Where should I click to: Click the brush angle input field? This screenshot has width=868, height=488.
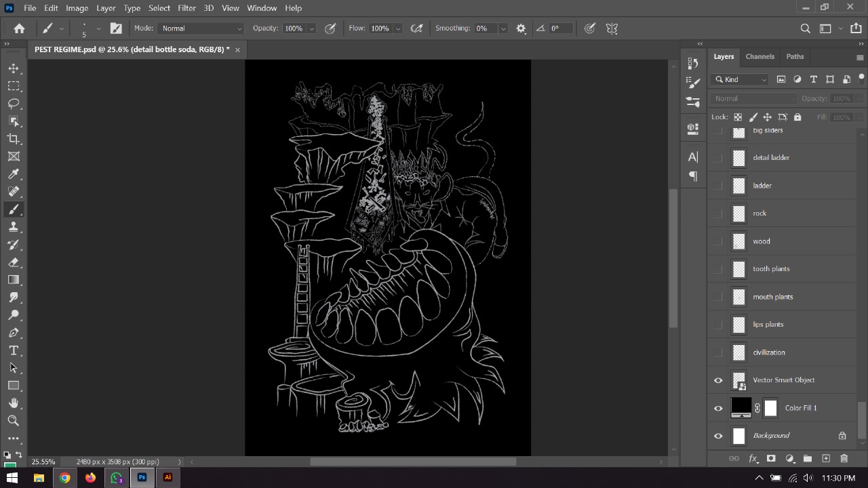[561, 28]
